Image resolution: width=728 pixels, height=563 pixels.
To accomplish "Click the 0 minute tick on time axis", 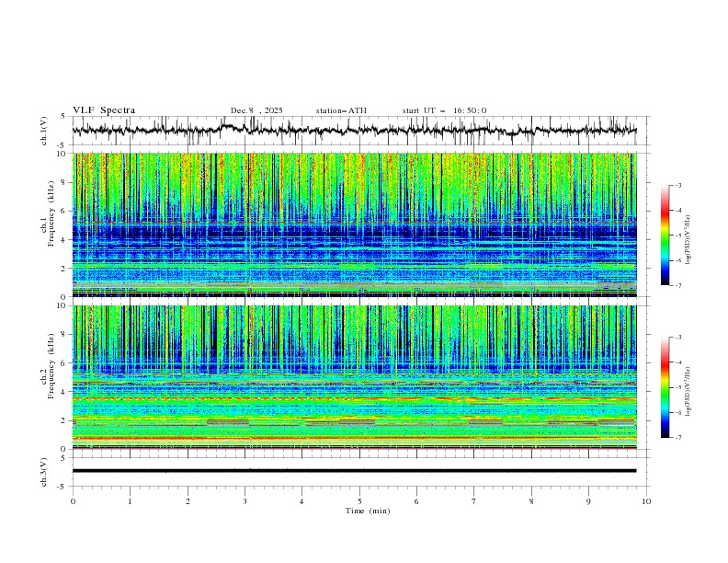I will click(x=73, y=501).
